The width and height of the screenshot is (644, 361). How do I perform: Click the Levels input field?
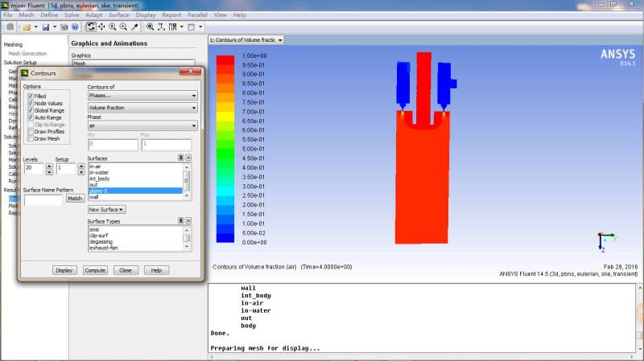(34, 169)
